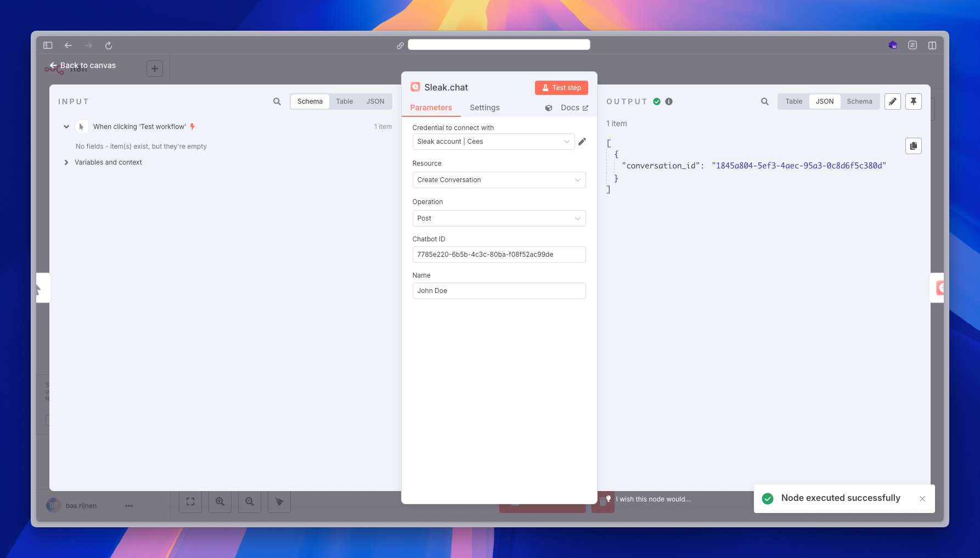
Task: Dismiss the Node executed successfully toast
Action: (x=922, y=499)
